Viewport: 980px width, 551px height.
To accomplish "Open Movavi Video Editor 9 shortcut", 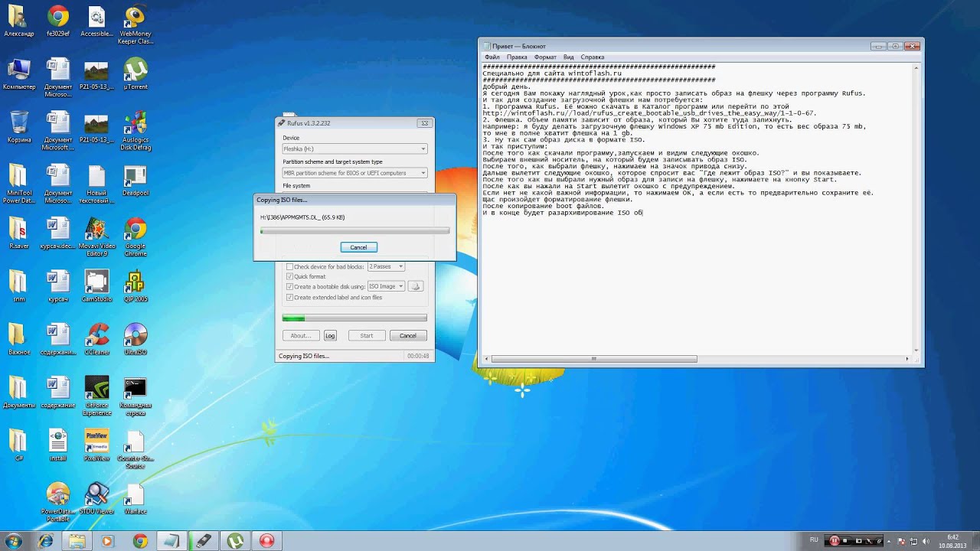I will pos(96,237).
